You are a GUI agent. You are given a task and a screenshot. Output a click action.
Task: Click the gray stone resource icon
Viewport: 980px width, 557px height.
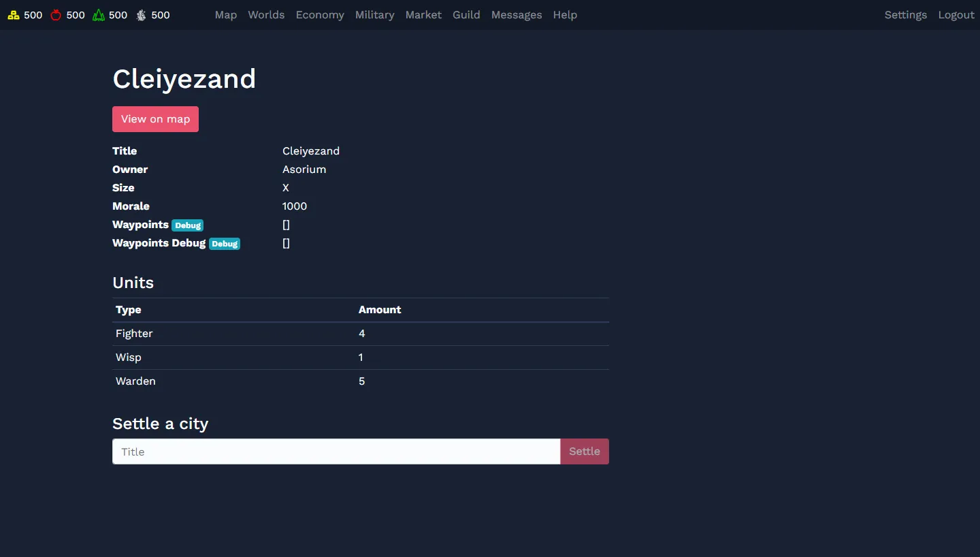tap(142, 15)
